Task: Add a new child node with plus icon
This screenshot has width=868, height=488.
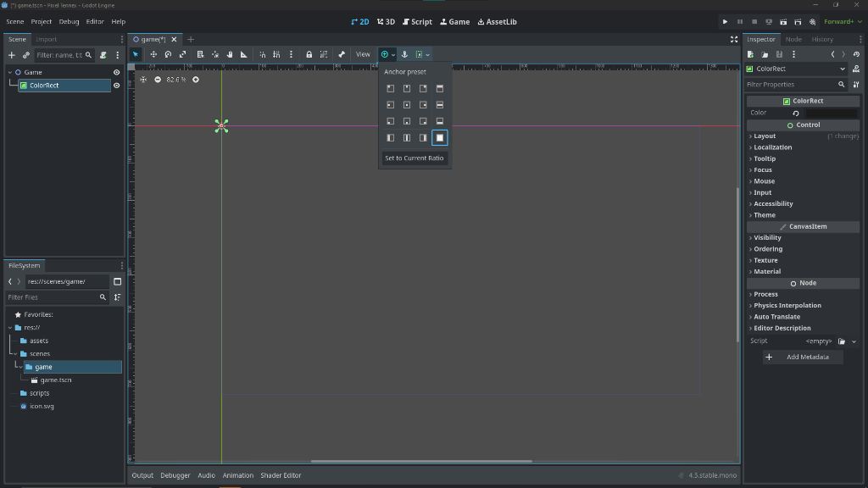Action: [x=12, y=55]
